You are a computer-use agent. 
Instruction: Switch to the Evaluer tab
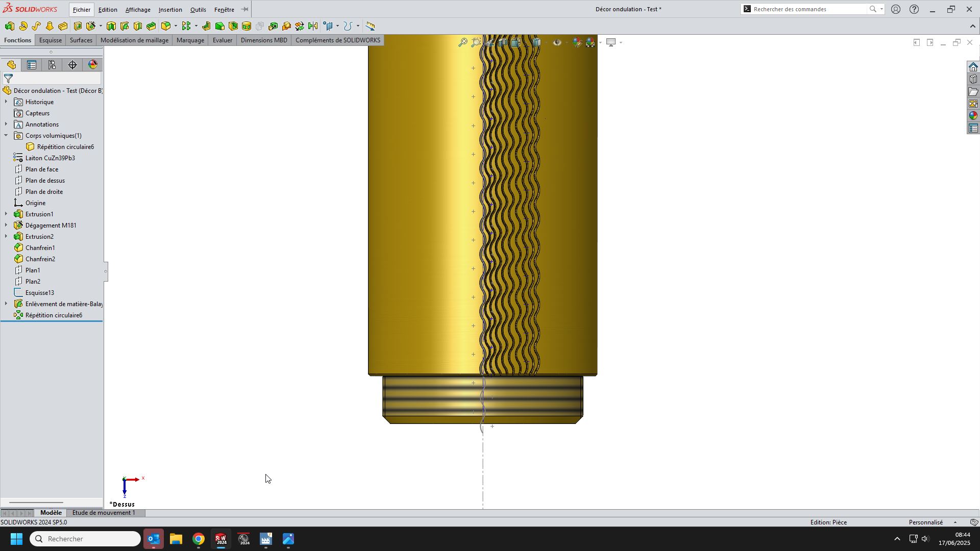coord(223,40)
